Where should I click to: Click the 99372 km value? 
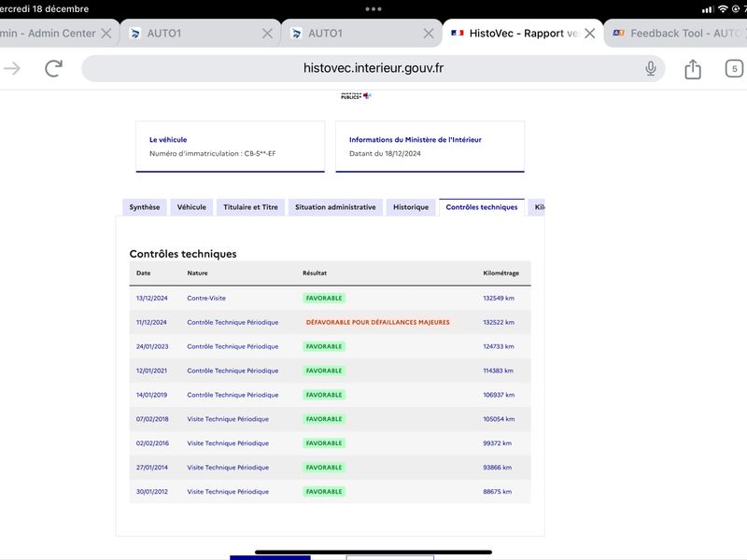[x=498, y=443]
